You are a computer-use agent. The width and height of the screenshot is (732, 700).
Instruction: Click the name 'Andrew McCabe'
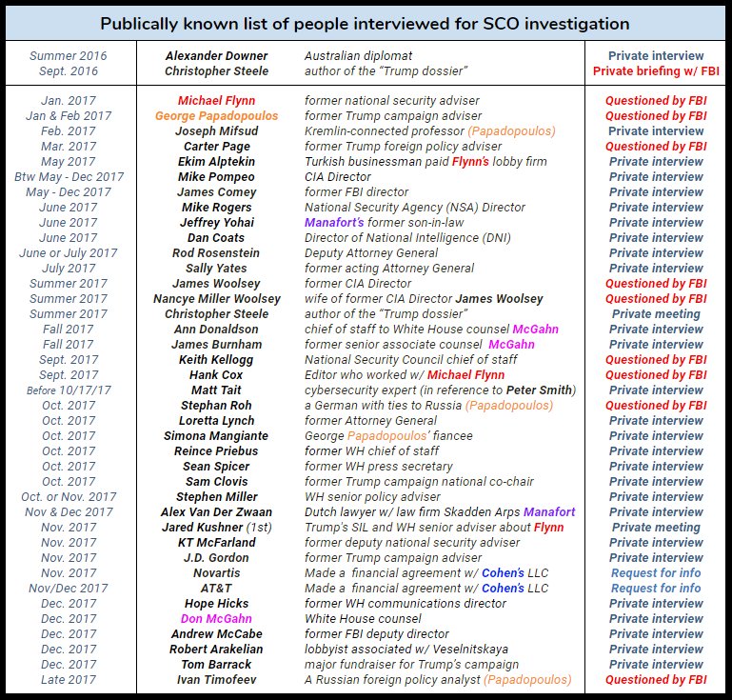pos(217,634)
